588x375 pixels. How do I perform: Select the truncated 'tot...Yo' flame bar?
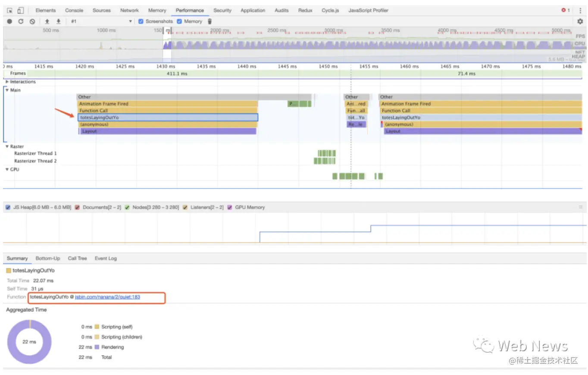point(357,117)
